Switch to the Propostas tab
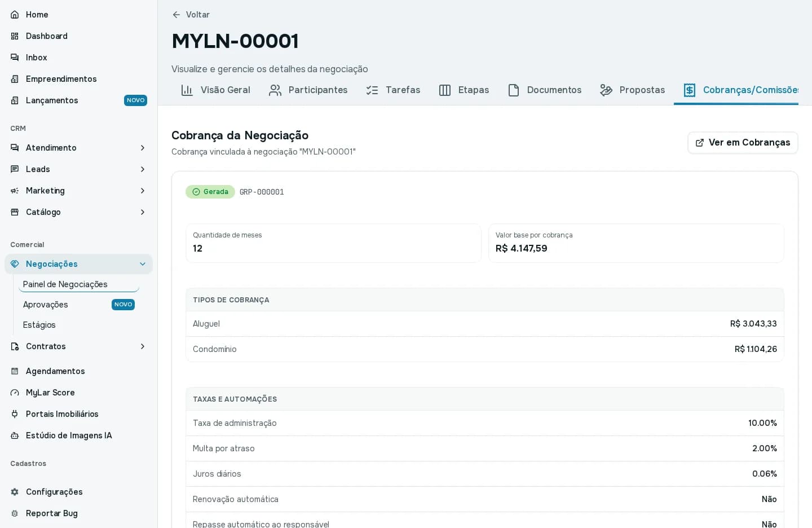Screen dimensions: 812x528 632,90
